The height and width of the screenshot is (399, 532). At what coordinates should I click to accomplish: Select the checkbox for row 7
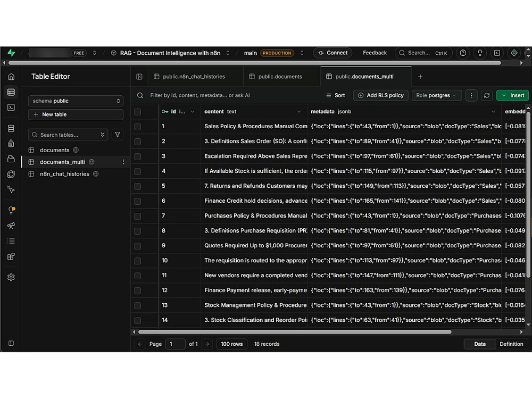click(137, 216)
